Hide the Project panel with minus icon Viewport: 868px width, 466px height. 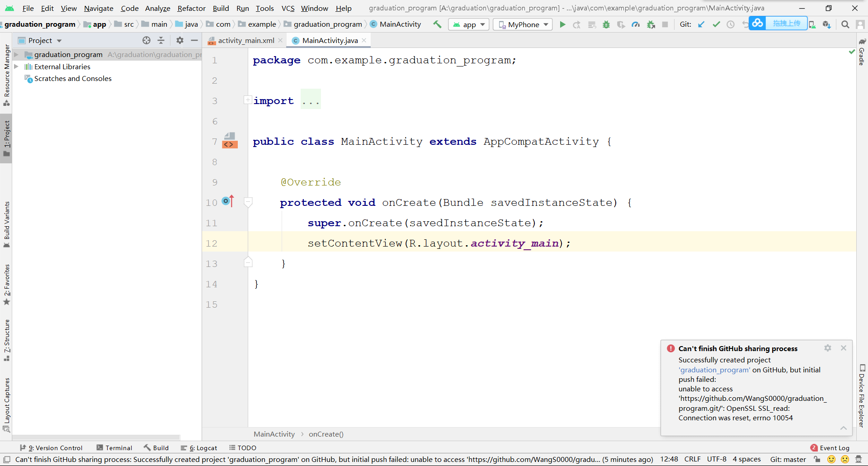(x=194, y=40)
